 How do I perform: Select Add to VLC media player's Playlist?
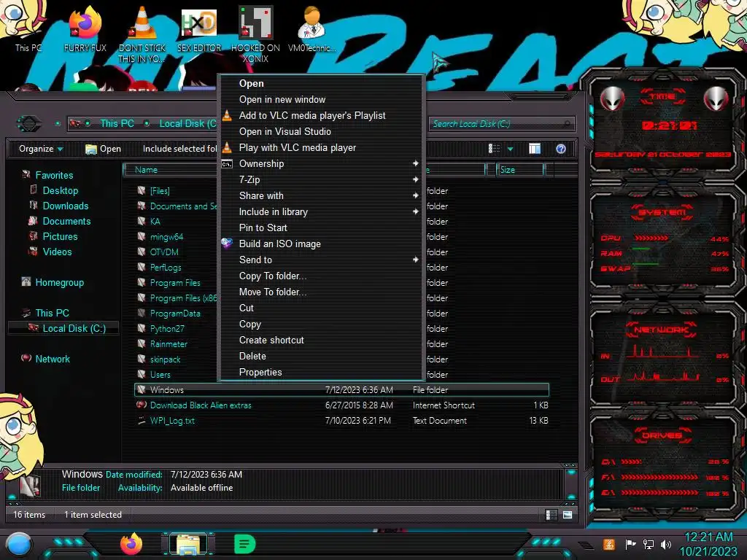click(x=321, y=116)
